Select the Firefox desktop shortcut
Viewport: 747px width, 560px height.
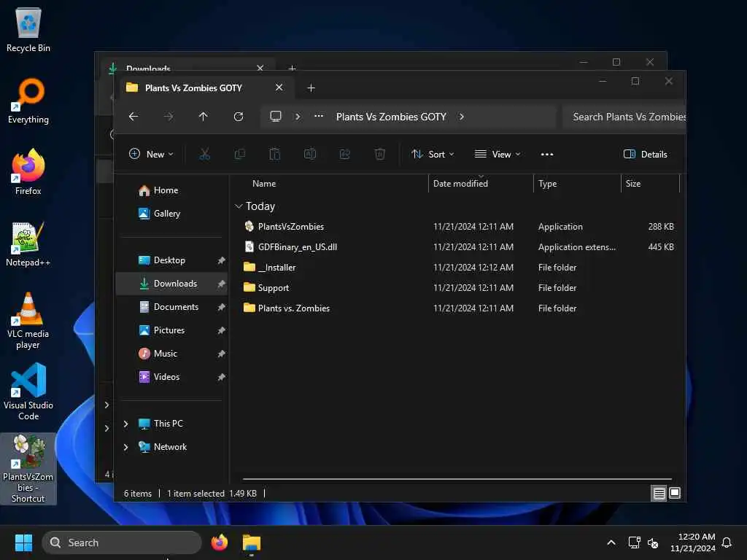click(28, 172)
